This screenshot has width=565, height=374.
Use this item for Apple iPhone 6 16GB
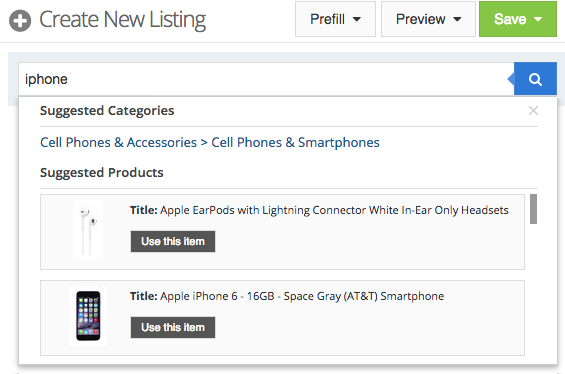click(x=173, y=328)
